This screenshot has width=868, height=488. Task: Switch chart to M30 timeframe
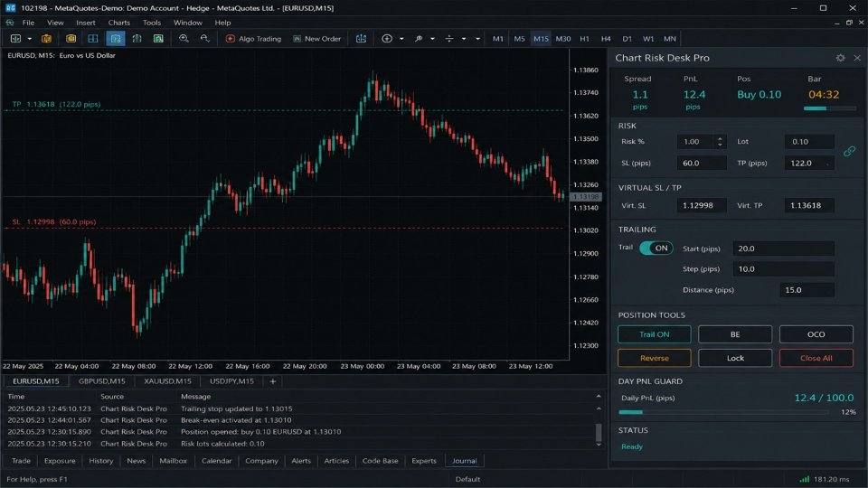pos(563,39)
